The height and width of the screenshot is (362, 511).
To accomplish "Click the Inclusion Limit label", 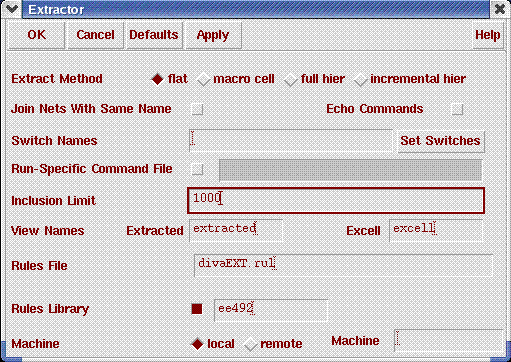I will pyautogui.click(x=53, y=201).
